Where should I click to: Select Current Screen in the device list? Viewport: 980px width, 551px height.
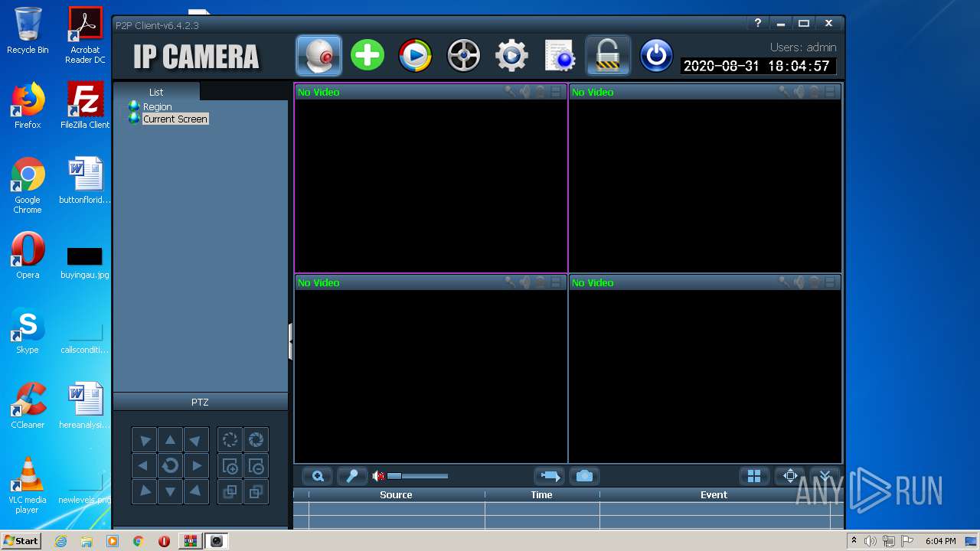175,119
